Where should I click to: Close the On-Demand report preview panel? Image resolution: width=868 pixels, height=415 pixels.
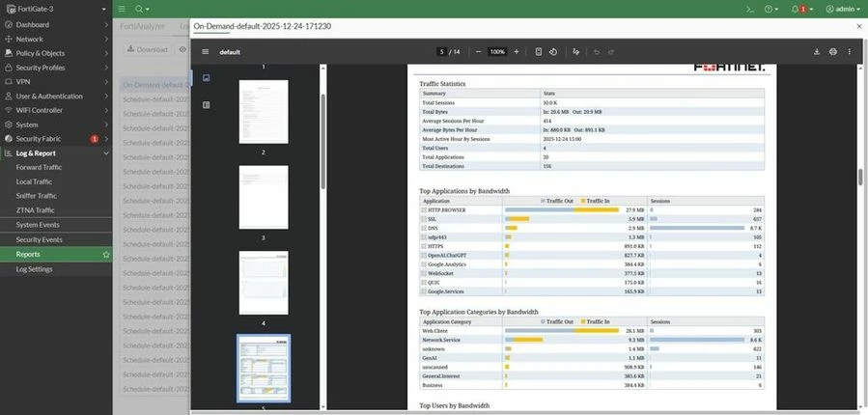tap(859, 26)
